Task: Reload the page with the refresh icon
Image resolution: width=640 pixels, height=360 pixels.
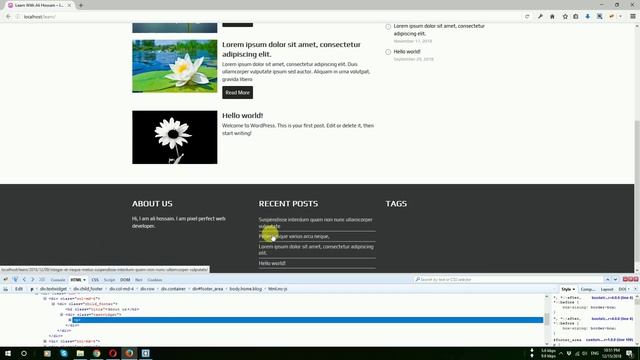Action: pos(527,17)
